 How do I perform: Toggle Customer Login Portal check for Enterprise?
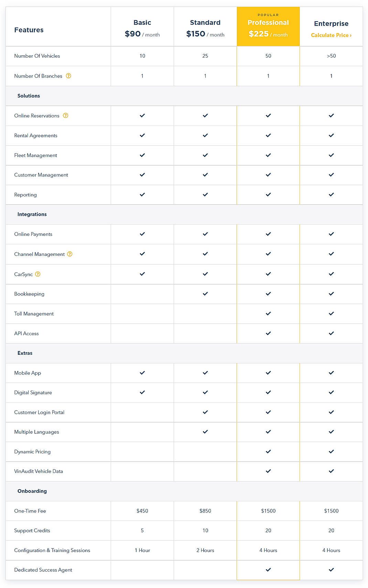pos(331,412)
